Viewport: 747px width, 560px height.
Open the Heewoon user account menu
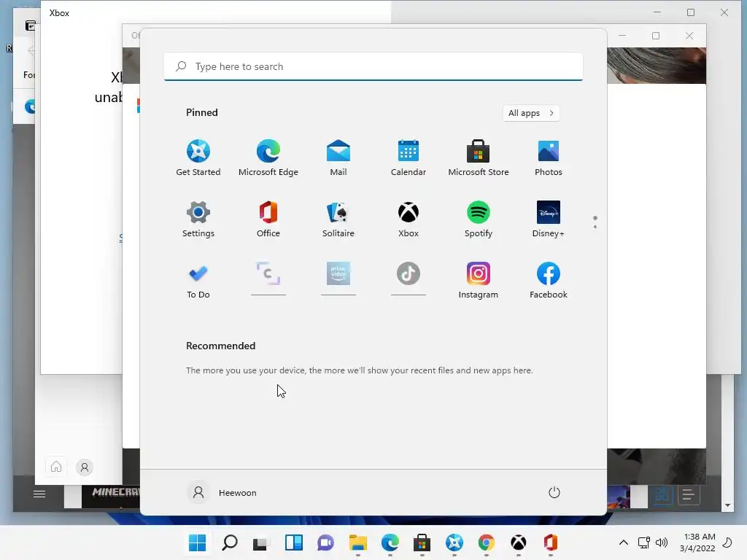(x=222, y=493)
